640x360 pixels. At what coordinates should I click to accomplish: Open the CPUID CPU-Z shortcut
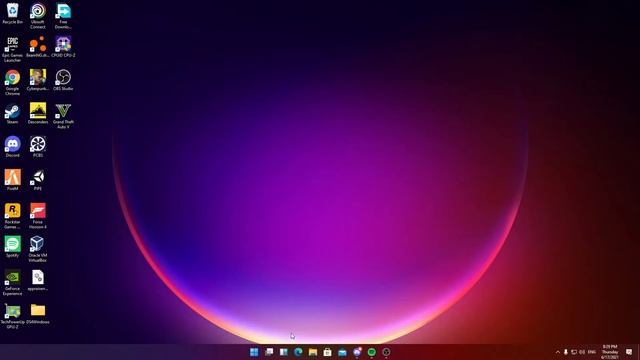click(63, 47)
